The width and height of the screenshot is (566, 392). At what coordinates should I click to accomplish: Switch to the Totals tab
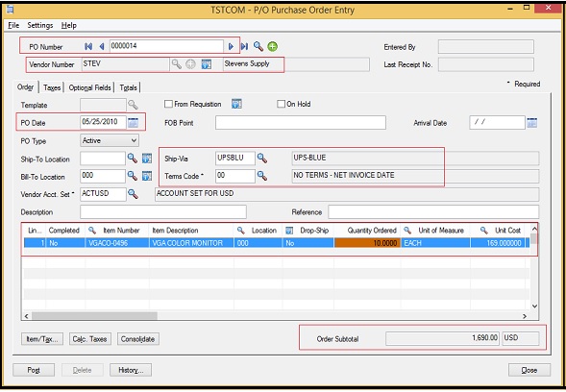click(129, 87)
